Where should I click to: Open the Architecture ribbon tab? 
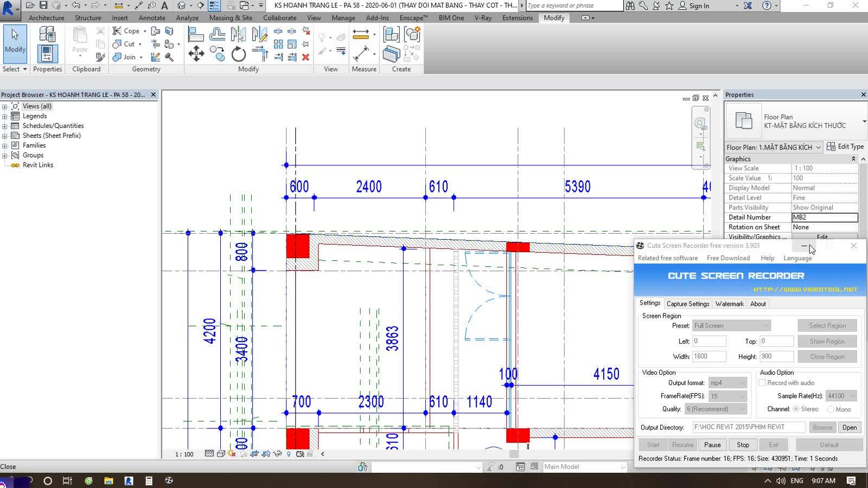47,18
